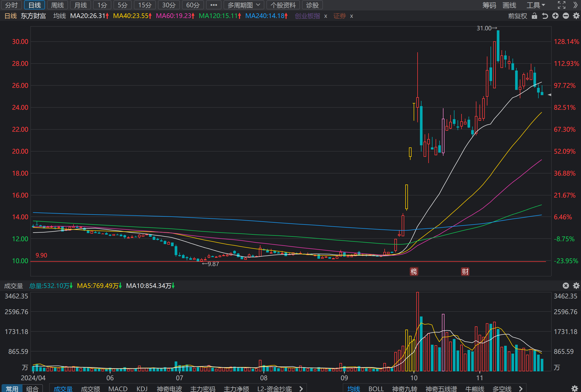The height and width of the screenshot is (392, 581).
Task: Switch to the 分时 intraday view
Action: point(12,5)
